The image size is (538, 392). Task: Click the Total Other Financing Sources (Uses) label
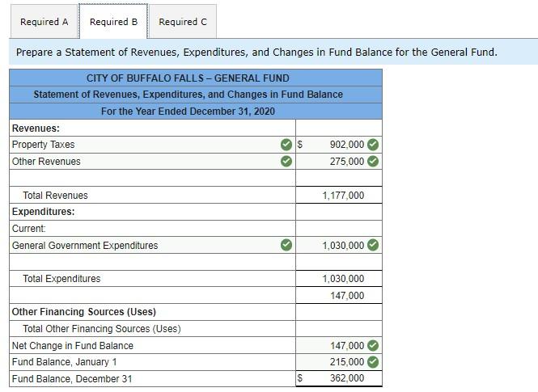point(102,329)
